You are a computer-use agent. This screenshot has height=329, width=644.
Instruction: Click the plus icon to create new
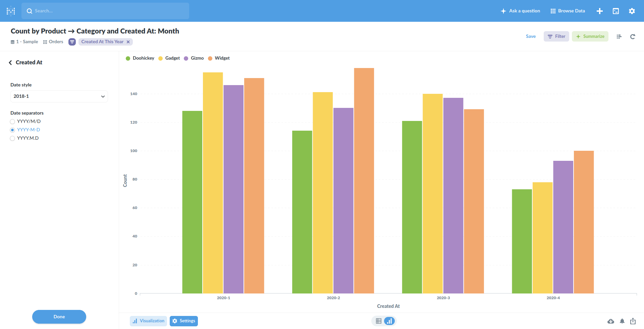(x=600, y=11)
